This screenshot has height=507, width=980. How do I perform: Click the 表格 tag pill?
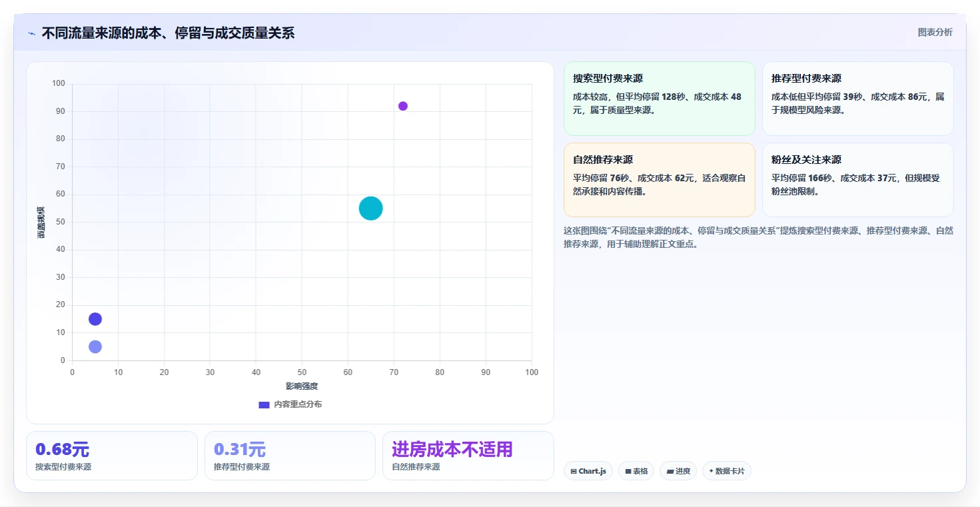636,471
